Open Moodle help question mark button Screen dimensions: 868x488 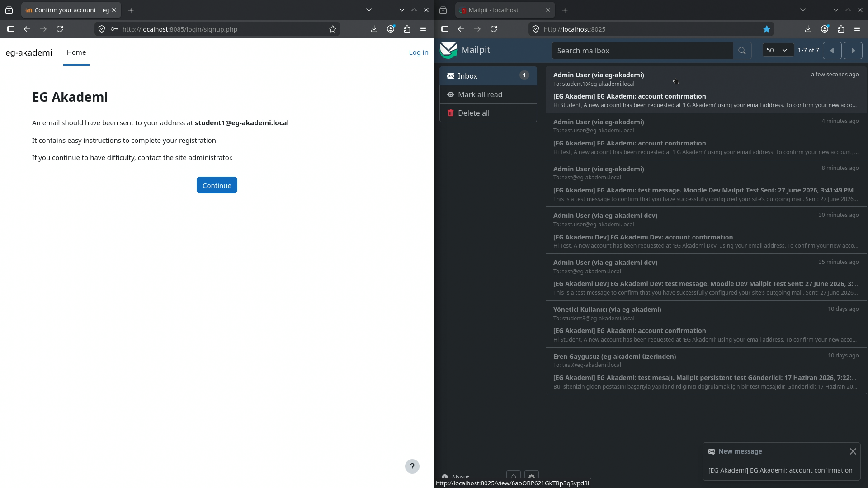point(412,466)
